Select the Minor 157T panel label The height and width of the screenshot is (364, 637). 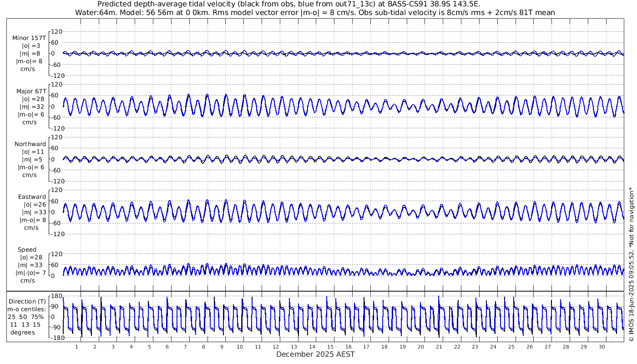point(29,38)
